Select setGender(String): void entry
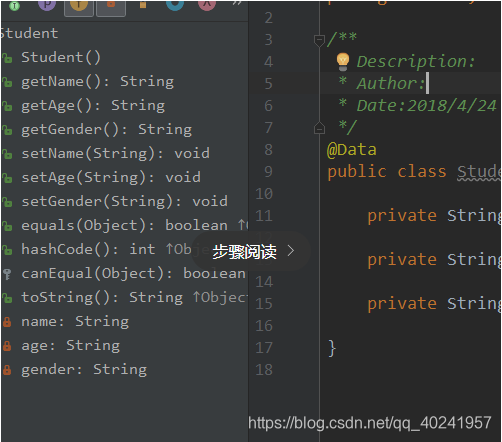The height and width of the screenshot is (442, 502). point(125,202)
